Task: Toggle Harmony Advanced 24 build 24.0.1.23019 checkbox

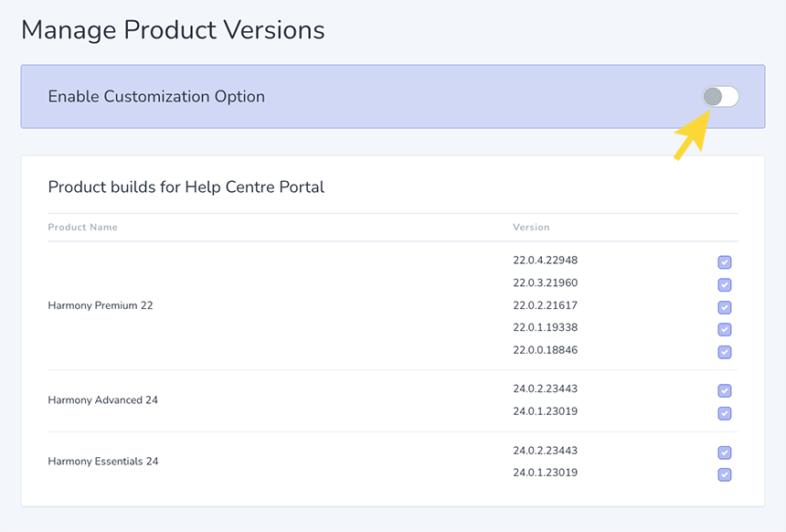Action: coord(725,413)
